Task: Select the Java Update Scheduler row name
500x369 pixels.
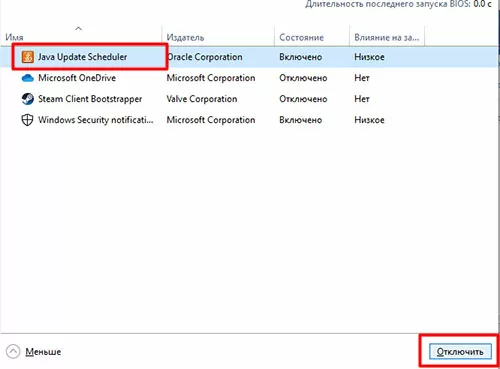Action: pyautogui.click(x=82, y=57)
